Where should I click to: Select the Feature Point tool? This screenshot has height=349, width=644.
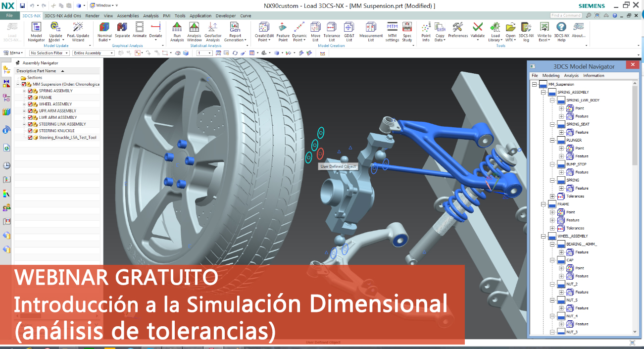click(283, 31)
